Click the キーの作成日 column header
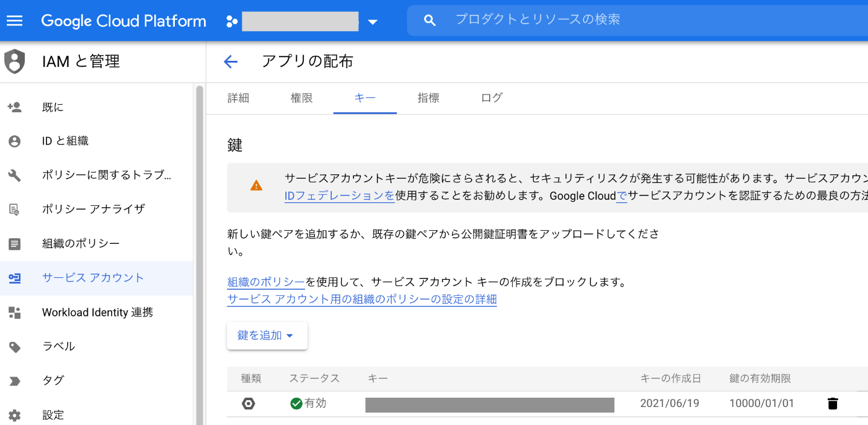This screenshot has width=868, height=425. [671, 378]
